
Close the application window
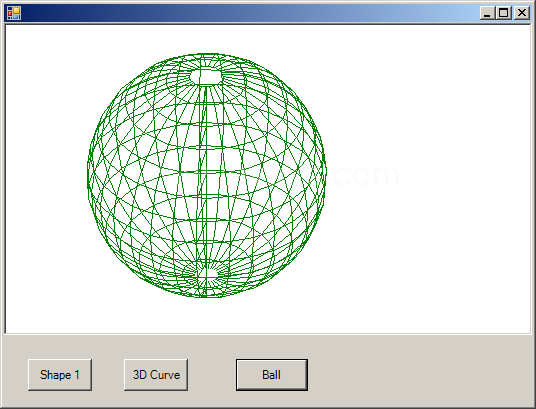point(522,13)
